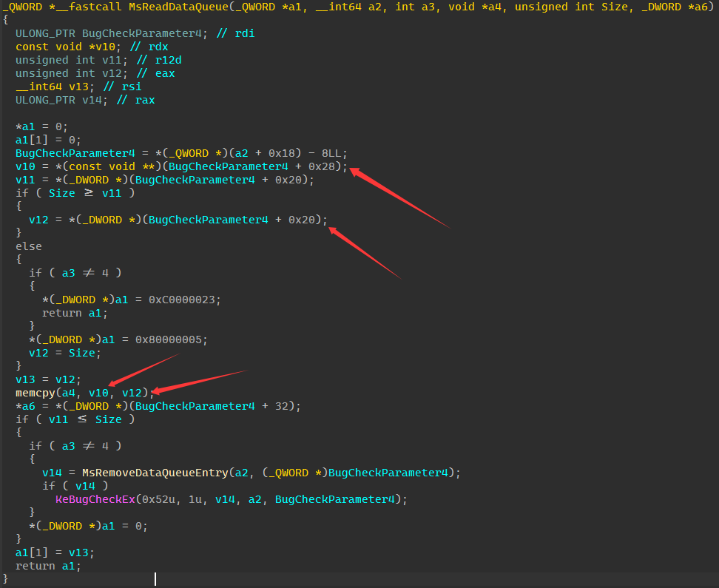Screen dimensions: 719x588
Task: Select v13 in the 'v13 = v12;' line
Action: point(25,379)
